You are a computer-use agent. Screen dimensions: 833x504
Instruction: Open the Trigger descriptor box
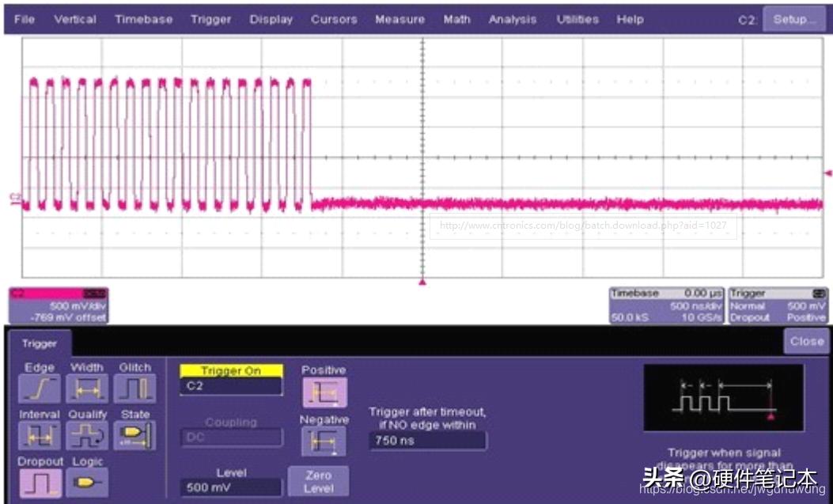(x=778, y=306)
